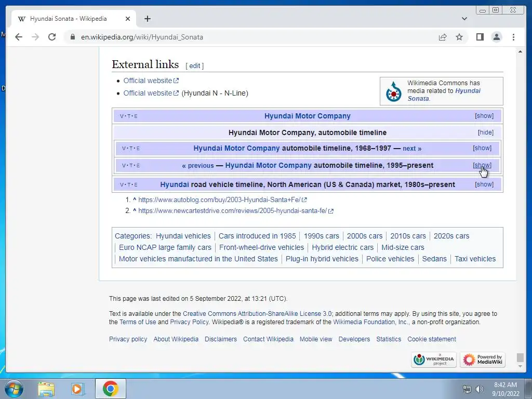The height and width of the screenshot is (399, 532).
Task: Open Cars introduced in 1985 category
Action: (x=257, y=236)
